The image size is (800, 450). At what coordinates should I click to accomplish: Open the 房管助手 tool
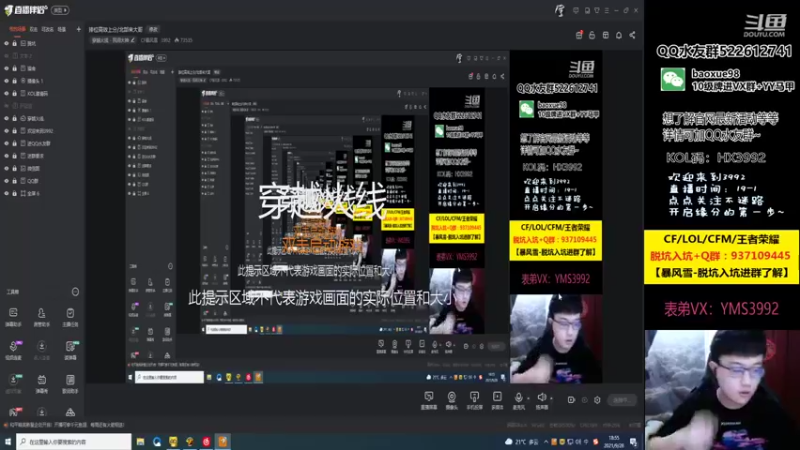click(x=41, y=317)
